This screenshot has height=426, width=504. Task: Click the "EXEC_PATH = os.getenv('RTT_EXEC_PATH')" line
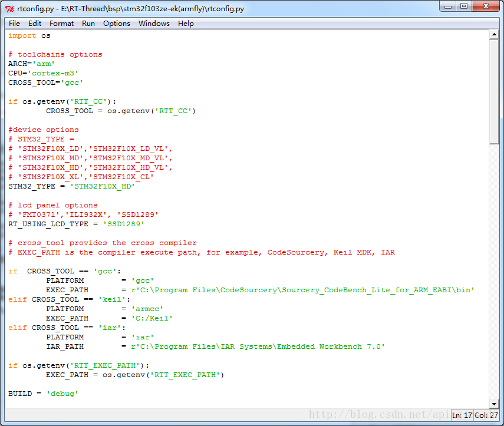(135, 375)
